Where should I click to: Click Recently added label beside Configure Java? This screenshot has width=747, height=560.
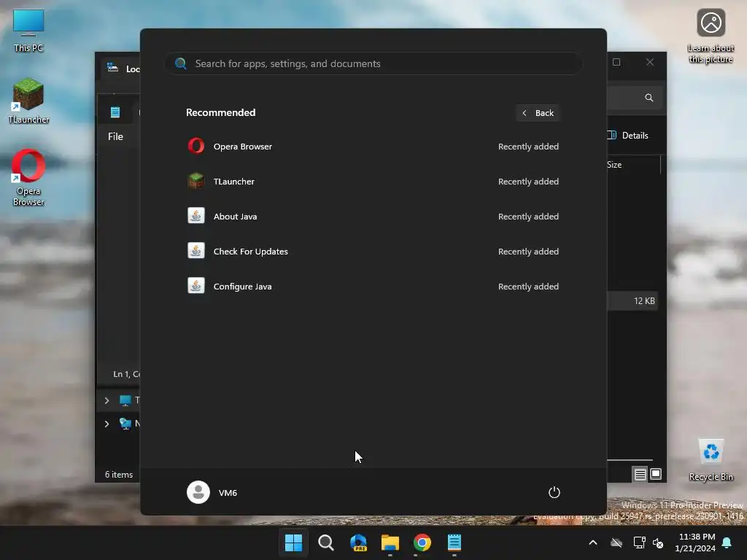tap(528, 286)
